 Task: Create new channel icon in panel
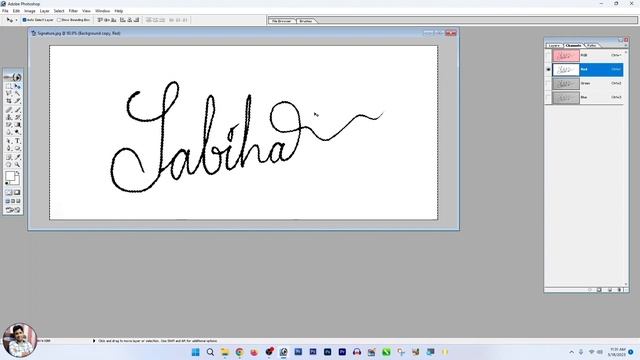tap(610, 290)
